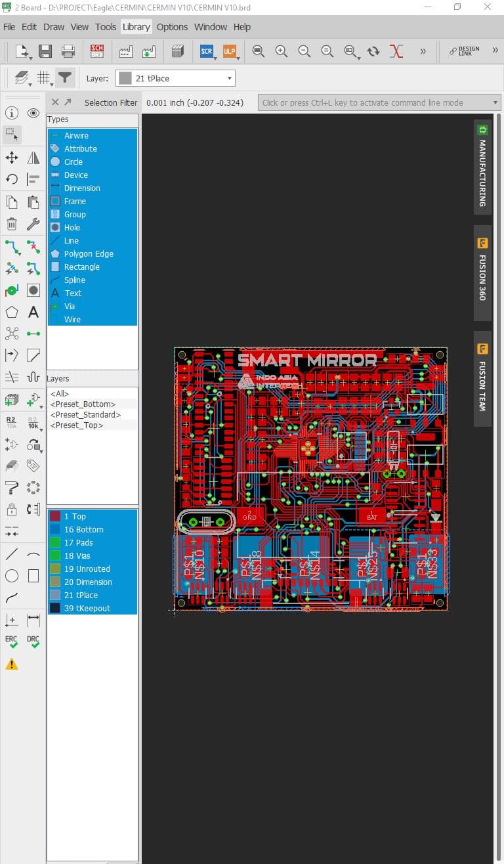Open the Draw menu

(x=54, y=27)
